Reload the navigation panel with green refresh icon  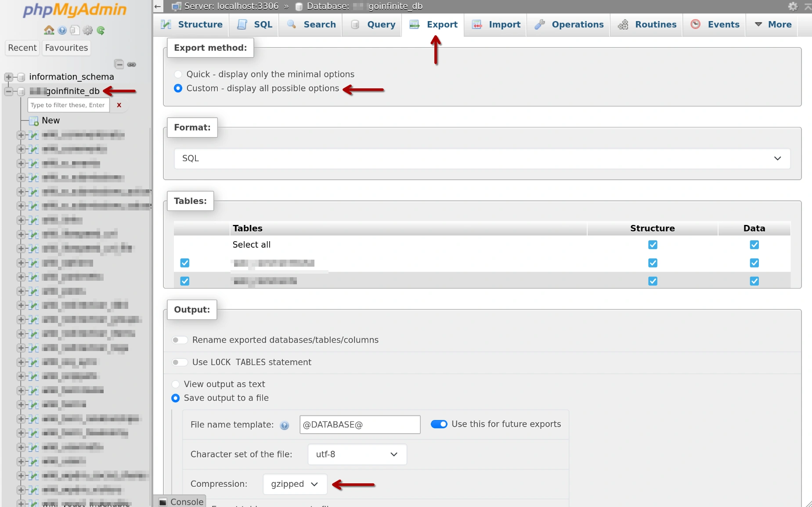pyautogui.click(x=101, y=30)
